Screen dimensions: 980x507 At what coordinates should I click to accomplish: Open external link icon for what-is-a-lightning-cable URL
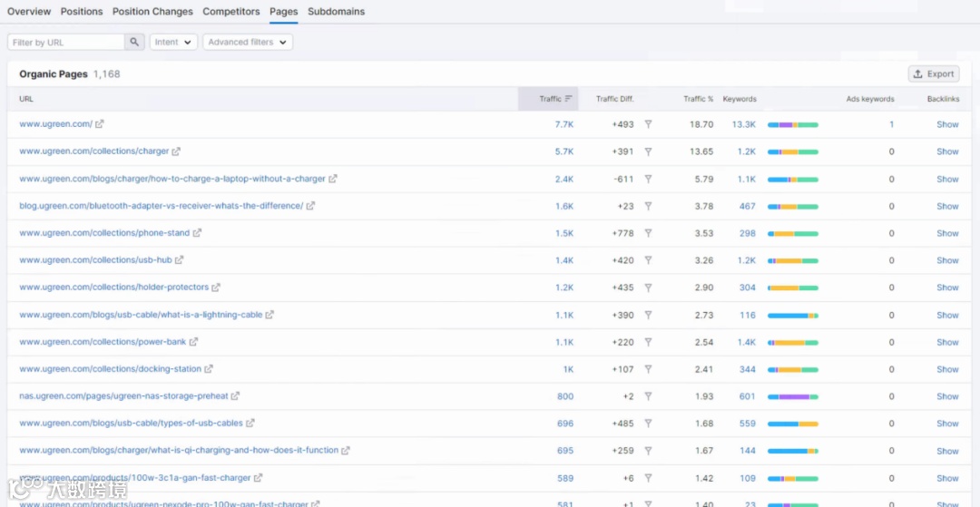click(269, 315)
